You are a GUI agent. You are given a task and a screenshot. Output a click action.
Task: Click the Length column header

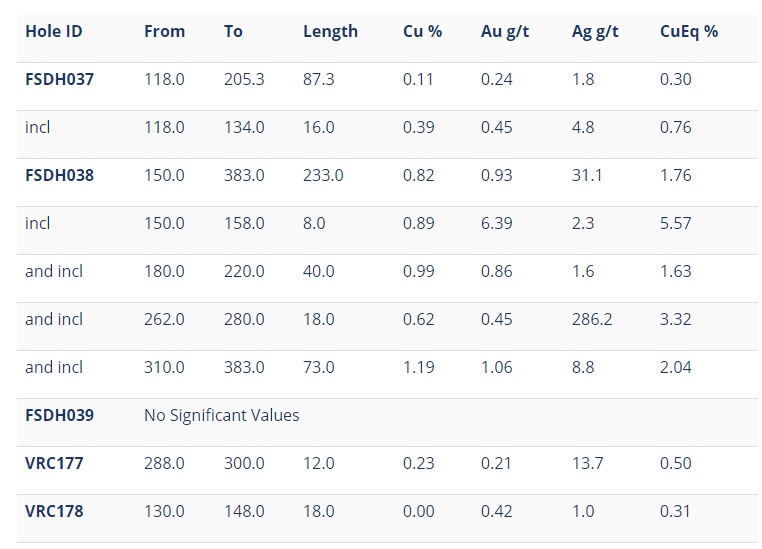(x=330, y=32)
